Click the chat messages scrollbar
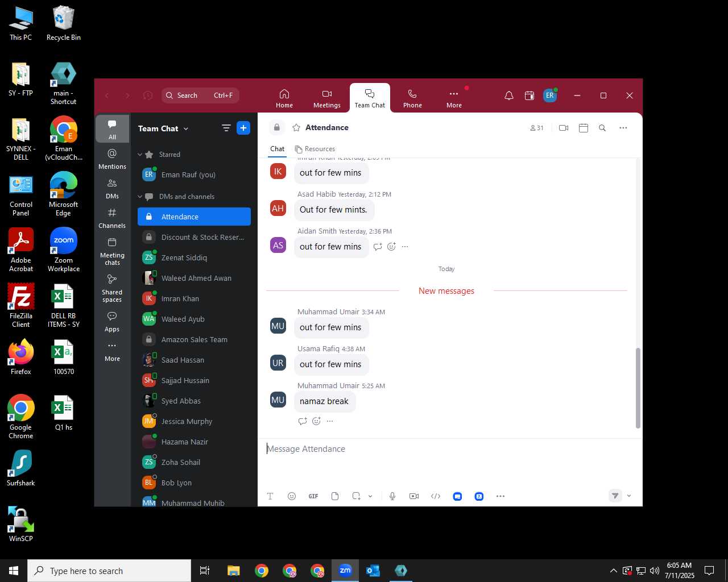728x582 pixels. point(638,388)
